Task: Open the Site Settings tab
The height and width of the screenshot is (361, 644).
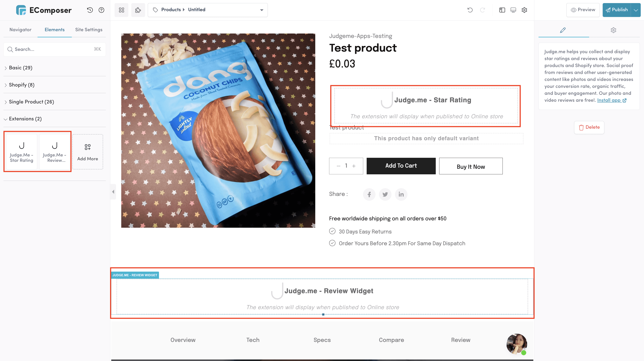Action: point(89,30)
